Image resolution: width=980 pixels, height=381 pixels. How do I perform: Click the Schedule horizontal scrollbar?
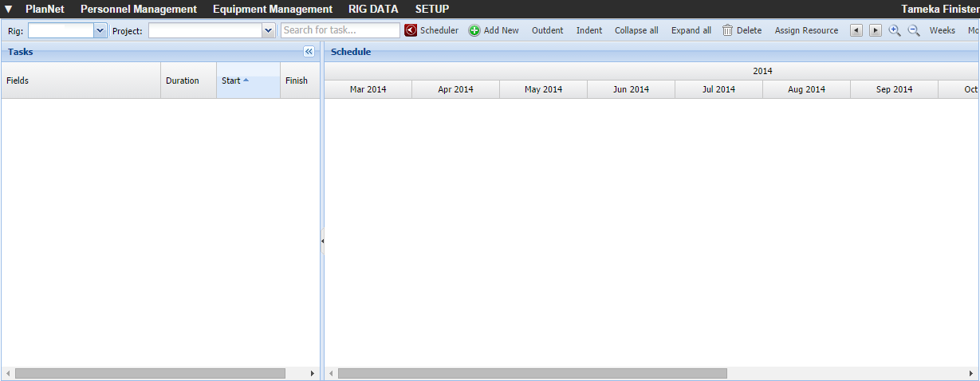[x=532, y=373]
